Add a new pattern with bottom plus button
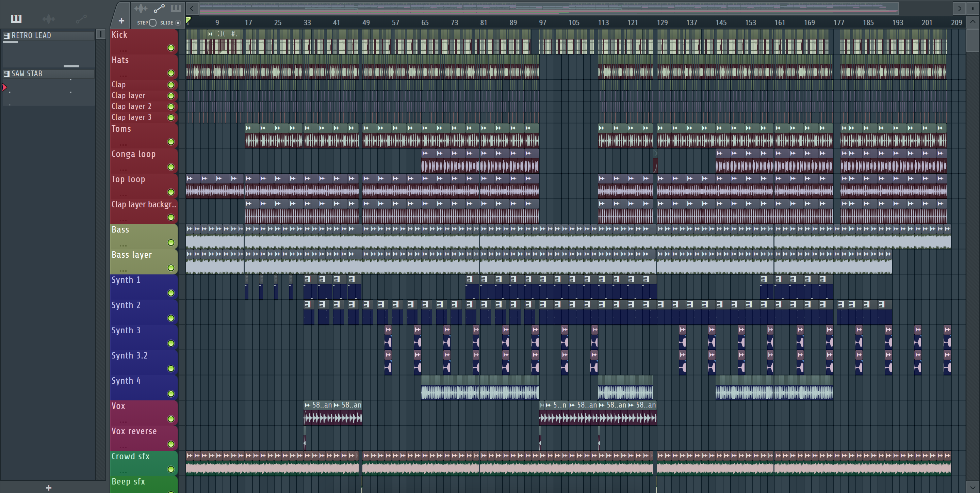980x493 pixels. [x=49, y=488]
